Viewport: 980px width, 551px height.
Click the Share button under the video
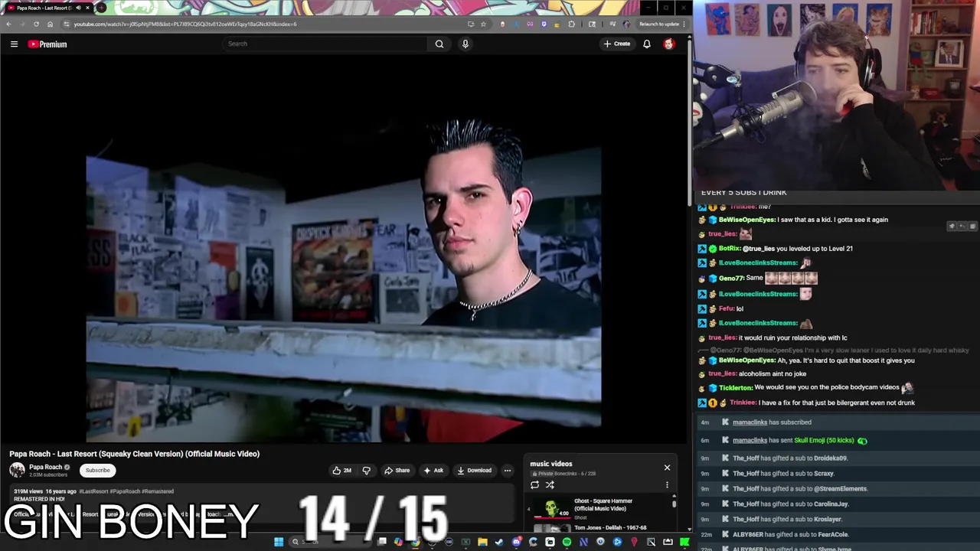(397, 471)
